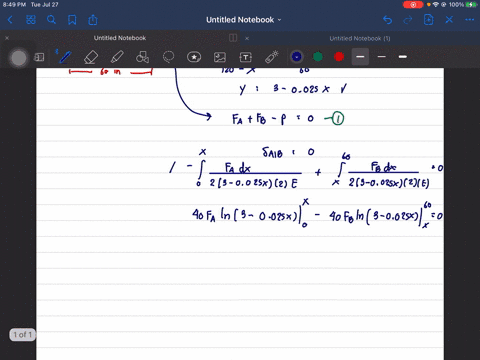Tap the screen recording indicator in status bar
The image size is (480, 360).
pos(413,5)
